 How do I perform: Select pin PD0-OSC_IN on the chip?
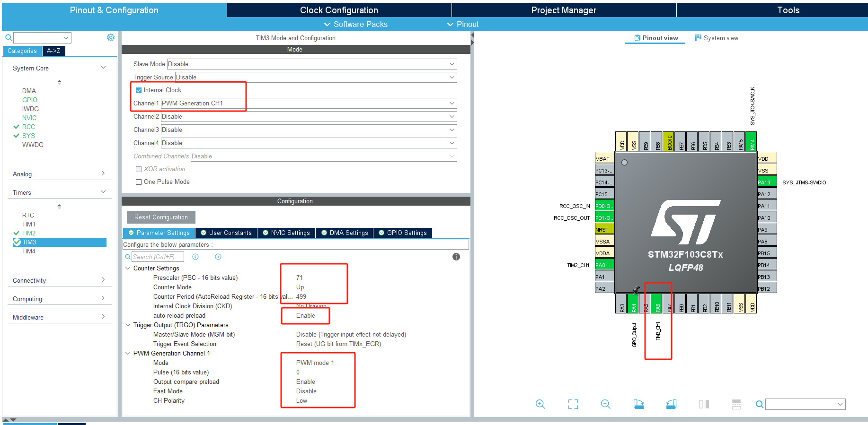click(604, 206)
